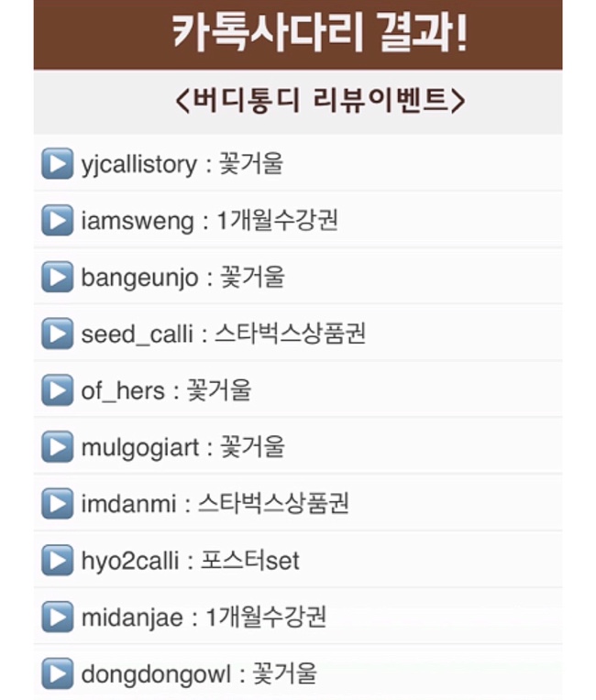Click the arrow icon beside of_hers
This screenshot has height=700, width=596.
point(57,390)
